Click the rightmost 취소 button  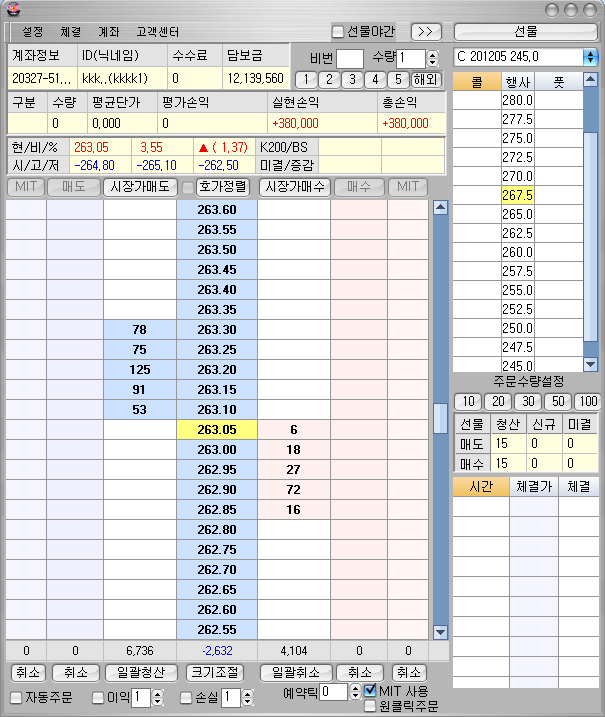[409, 672]
